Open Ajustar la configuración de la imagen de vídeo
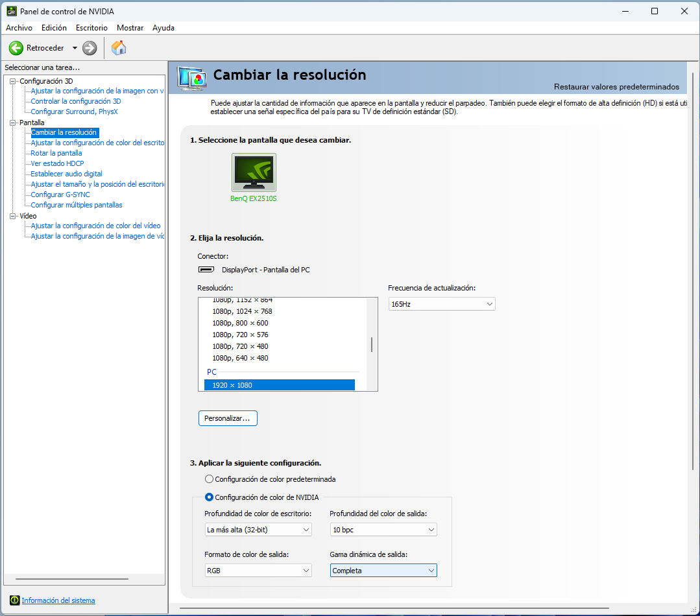The image size is (700, 616). pyautogui.click(x=97, y=236)
